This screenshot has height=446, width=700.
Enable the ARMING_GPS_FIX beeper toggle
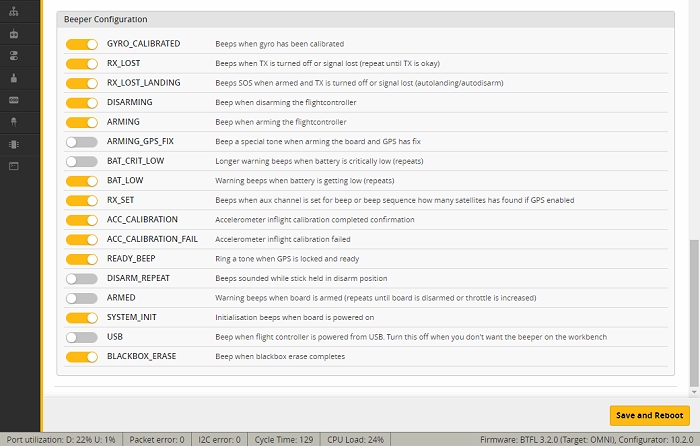pyautogui.click(x=82, y=142)
